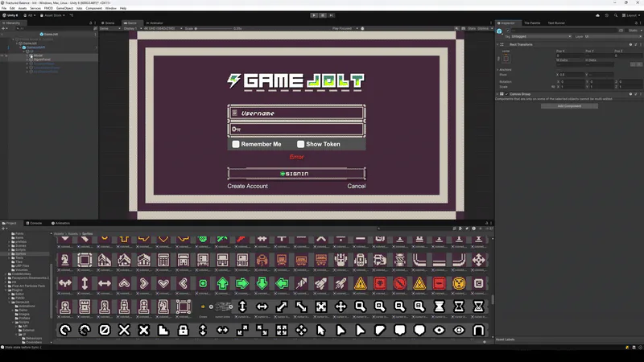Click the Cancel link
Image resolution: width=644 pixels, height=362 pixels.
click(356, 186)
